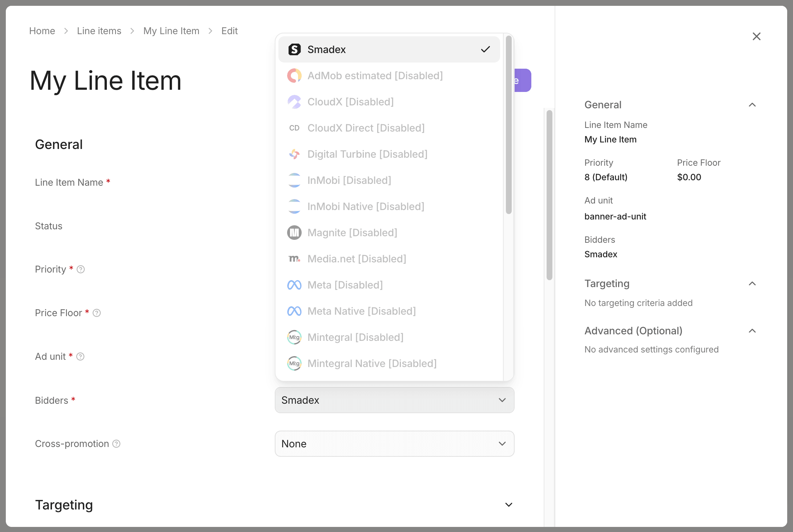Click the help icon beside Price Floor
The width and height of the screenshot is (793, 532).
click(x=97, y=313)
